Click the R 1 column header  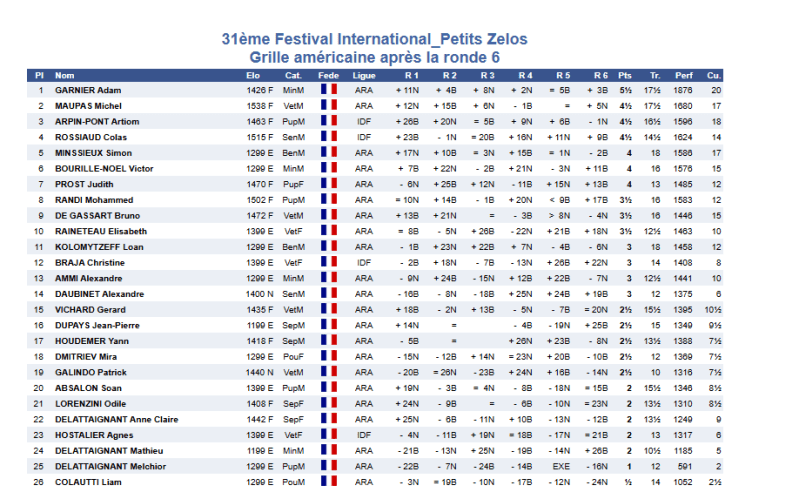point(411,75)
